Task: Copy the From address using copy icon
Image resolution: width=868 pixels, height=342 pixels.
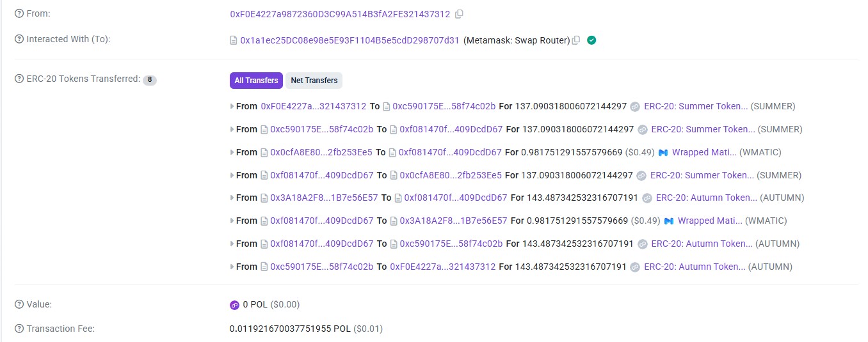Action: pyautogui.click(x=459, y=14)
